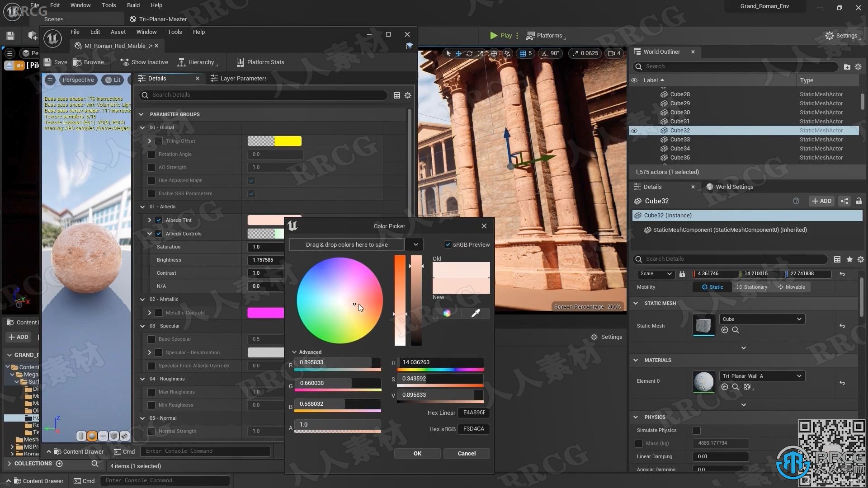This screenshot has height=488, width=868.
Task: Open the Static Mesh Cube dropdown
Action: click(x=762, y=319)
